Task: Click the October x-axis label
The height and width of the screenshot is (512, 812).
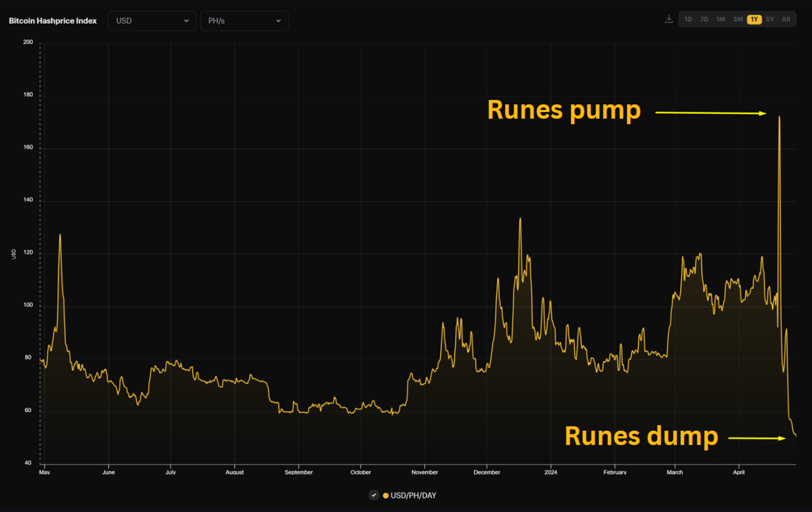Action: pos(361,472)
